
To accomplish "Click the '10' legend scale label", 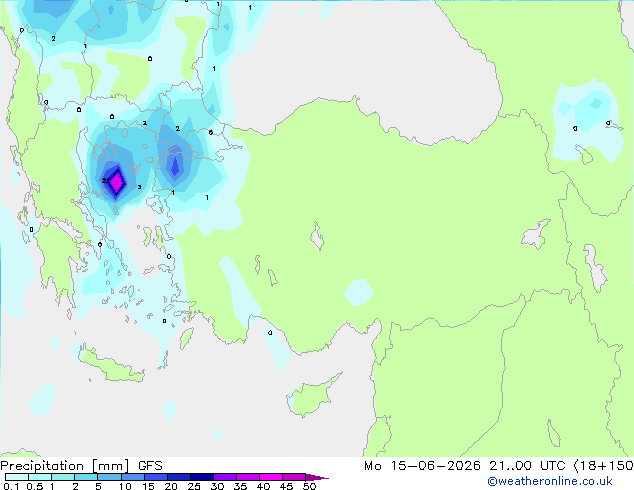I will (125, 486).
